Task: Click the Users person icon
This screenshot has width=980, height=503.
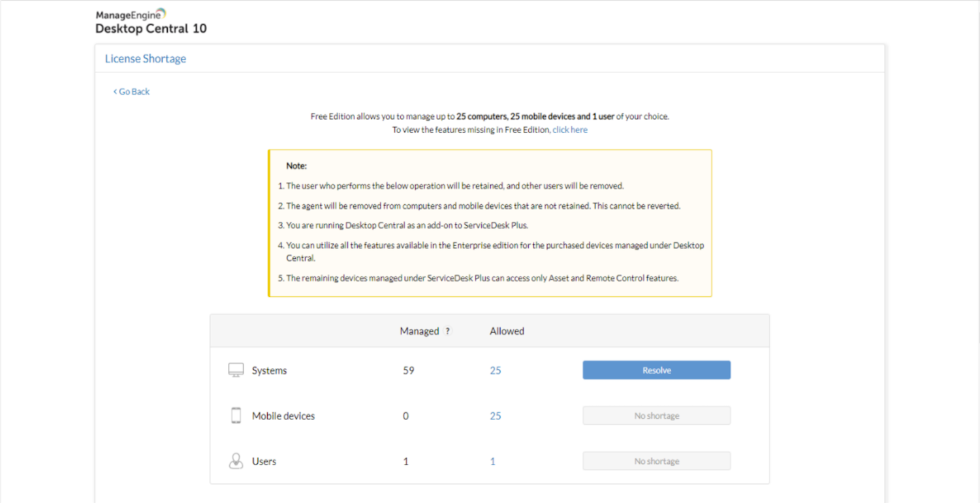Action: pyautogui.click(x=236, y=461)
